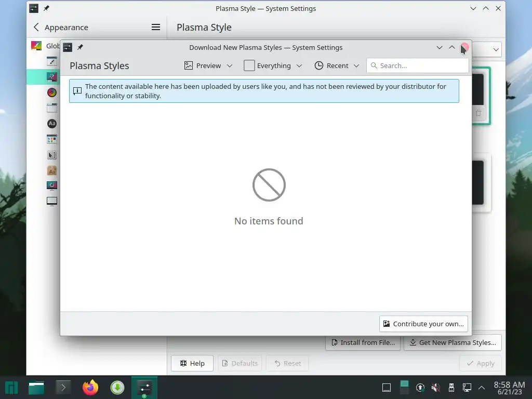Open the system updates tray icon
Image resolution: width=532 pixels, height=399 pixels.
coord(420,388)
